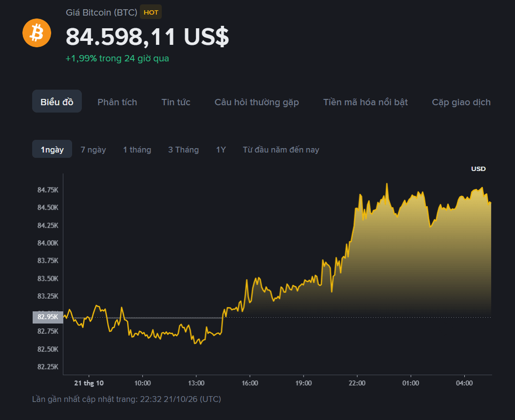Click the 19:00 time axis label
The height and width of the screenshot is (420, 515).
[304, 383]
